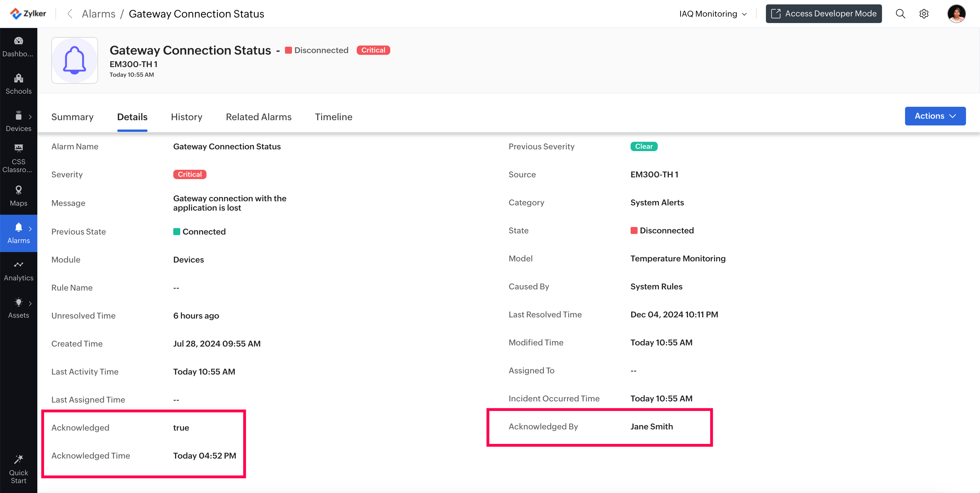Open the Dashboard sidebar icon
980x493 pixels.
[18, 41]
